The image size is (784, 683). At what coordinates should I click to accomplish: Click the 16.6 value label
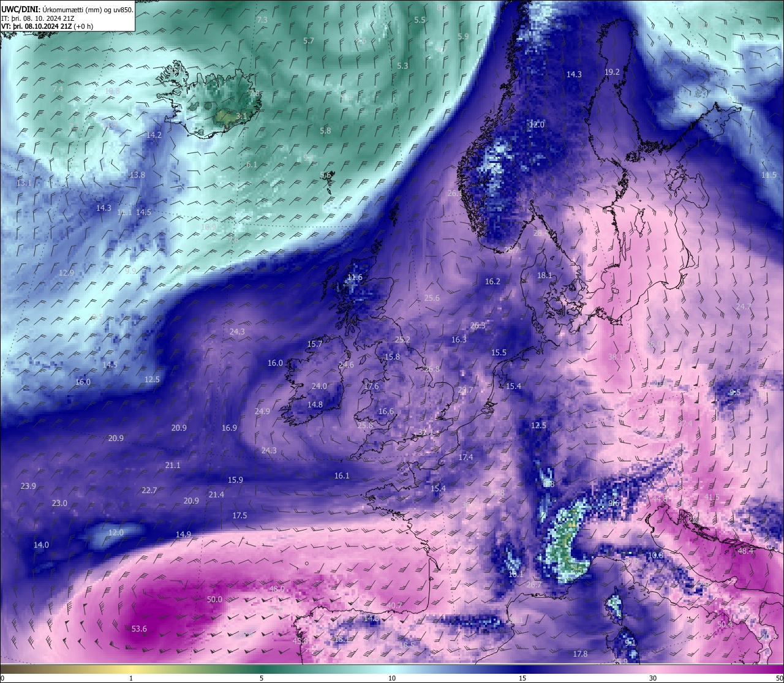tap(386, 411)
